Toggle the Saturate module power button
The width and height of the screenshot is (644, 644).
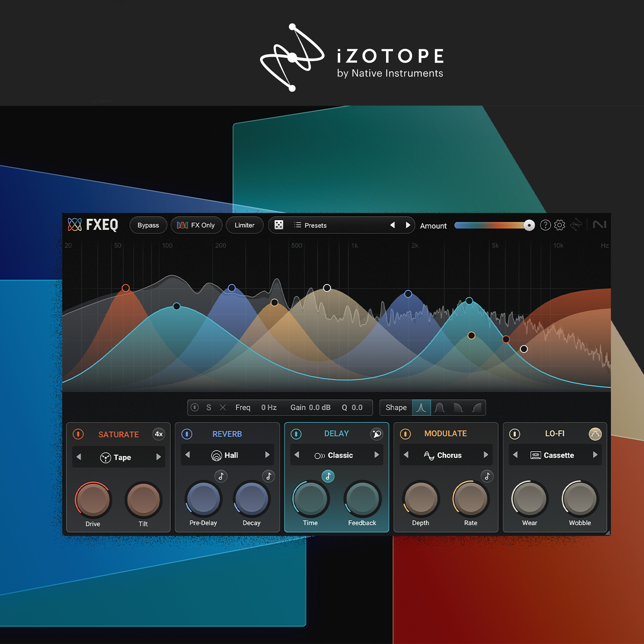(x=78, y=434)
